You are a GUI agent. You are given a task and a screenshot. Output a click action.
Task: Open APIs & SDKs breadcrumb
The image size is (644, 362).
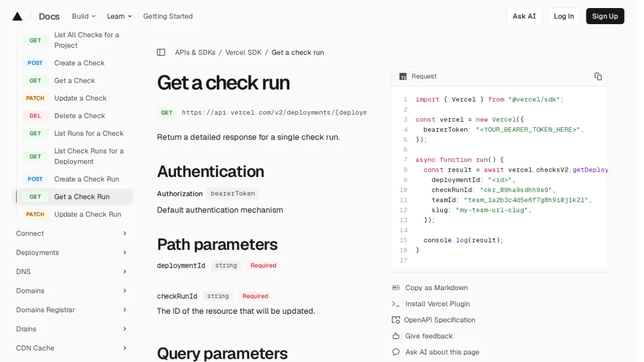[195, 53]
